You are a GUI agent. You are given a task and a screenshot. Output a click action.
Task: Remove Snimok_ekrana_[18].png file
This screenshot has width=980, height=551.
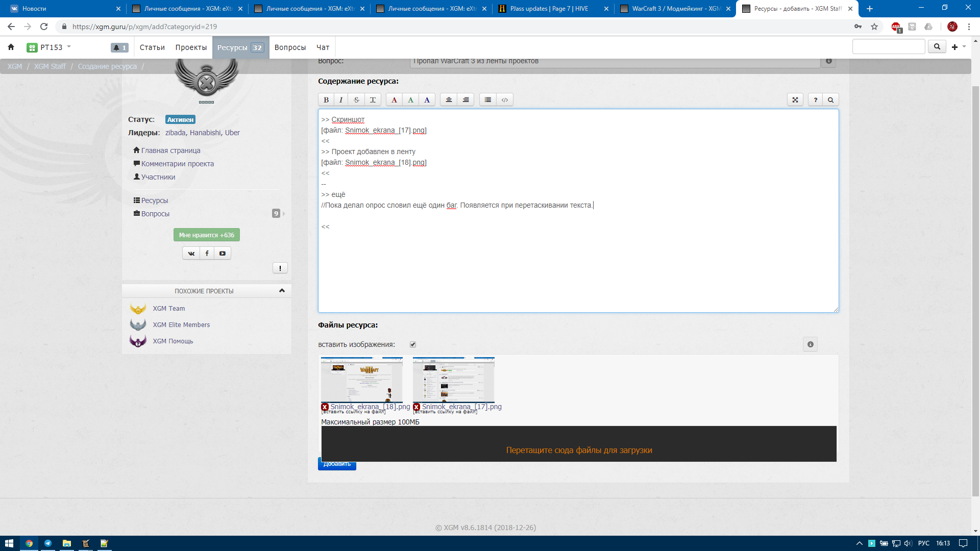coord(325,407)
